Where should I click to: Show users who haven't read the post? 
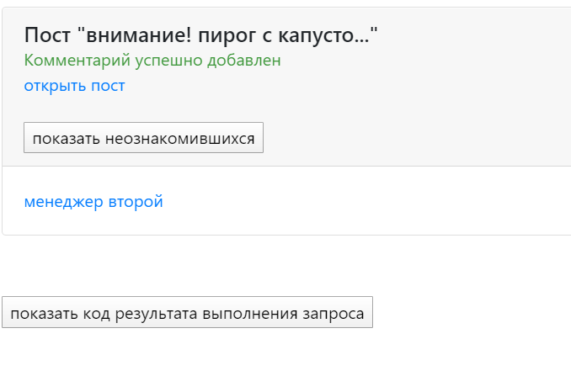[x=143, y=139]
